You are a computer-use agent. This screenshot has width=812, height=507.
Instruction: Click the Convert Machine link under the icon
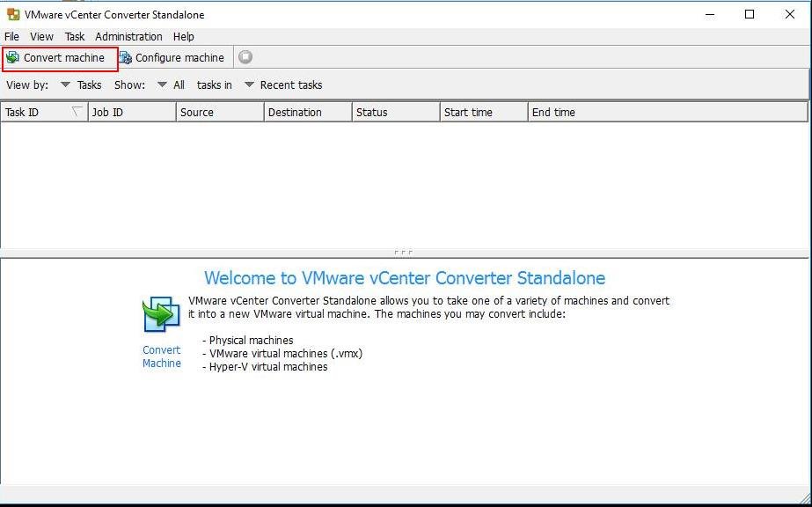[162, 356]
